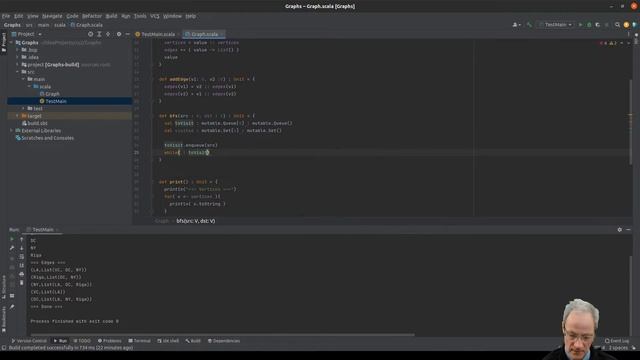The height and width of the screenshot is (360, 640).
Task: Click the Build project hammer icon
Action: point(529,25)
